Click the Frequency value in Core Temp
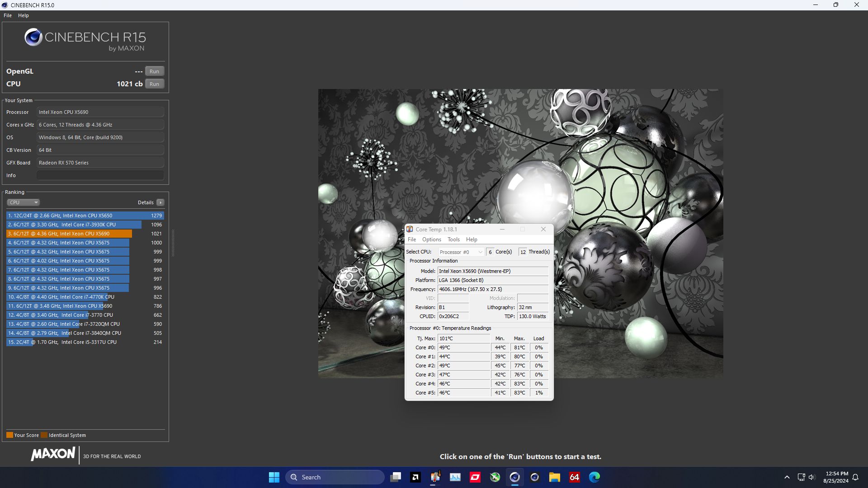This screenshot has height=488, width=868. pyautogui.click(x=493, y=289)
